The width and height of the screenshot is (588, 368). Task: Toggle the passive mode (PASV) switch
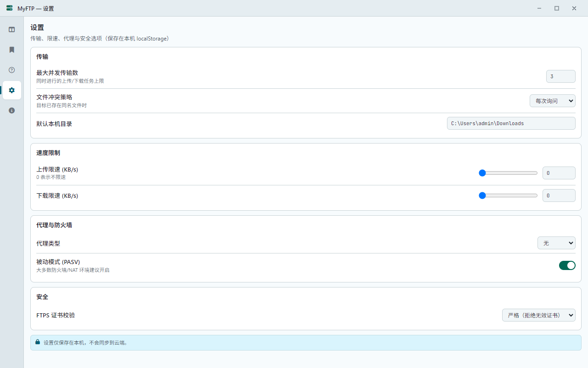pos(567,265)
